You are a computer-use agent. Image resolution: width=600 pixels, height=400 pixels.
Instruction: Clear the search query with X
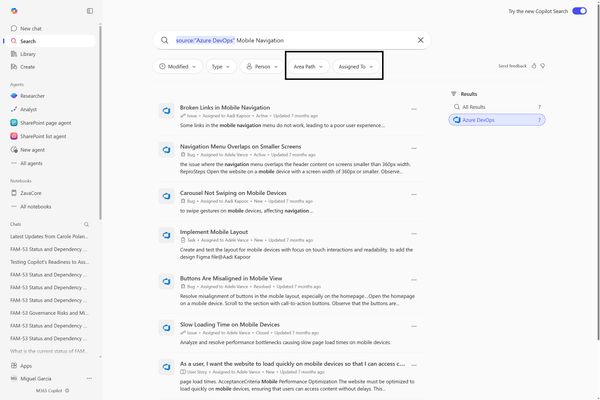pyautogui.click(x=421, y=40)
